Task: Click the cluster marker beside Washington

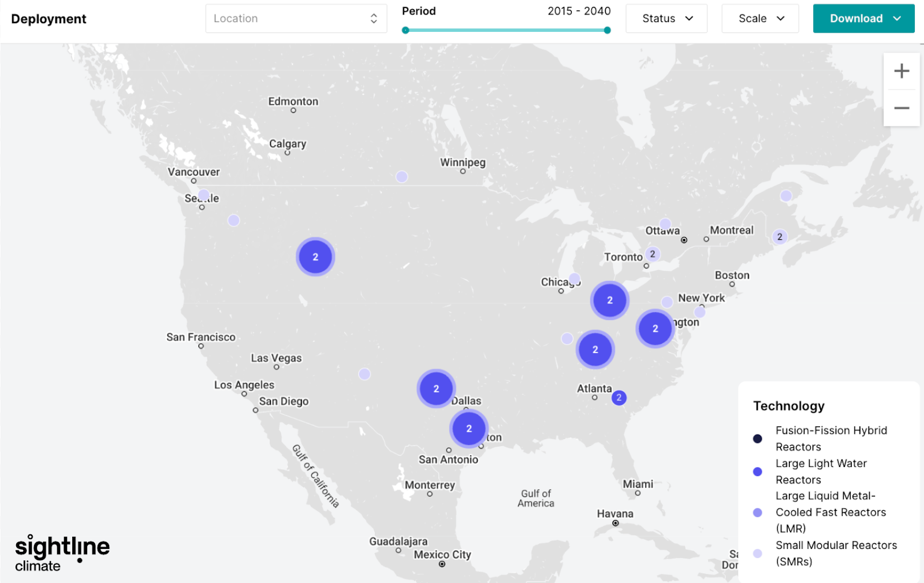Action: [x=655, y=328]
